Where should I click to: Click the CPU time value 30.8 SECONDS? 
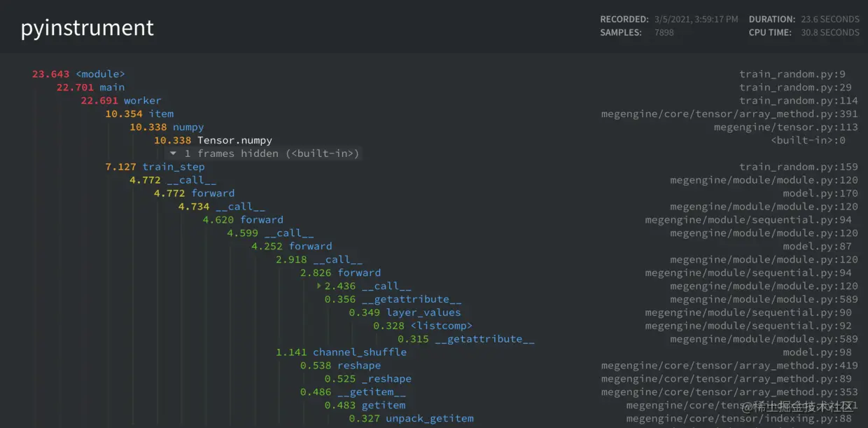(830, 33)
